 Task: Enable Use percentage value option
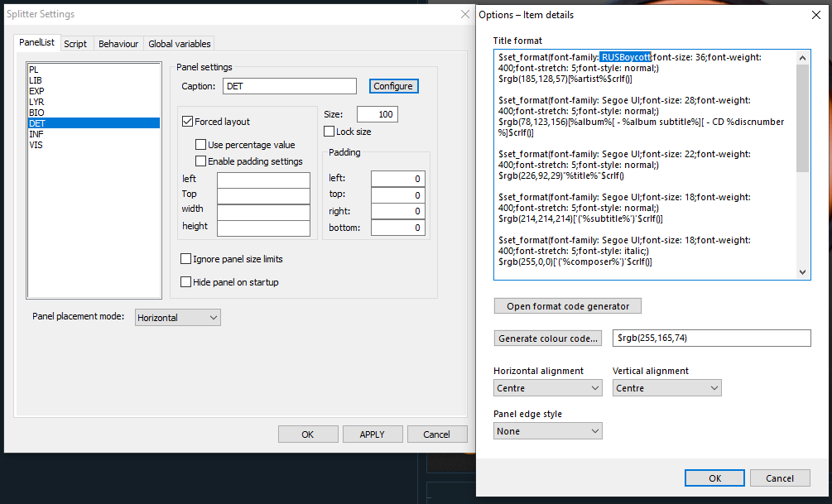[x=201, y=145]
